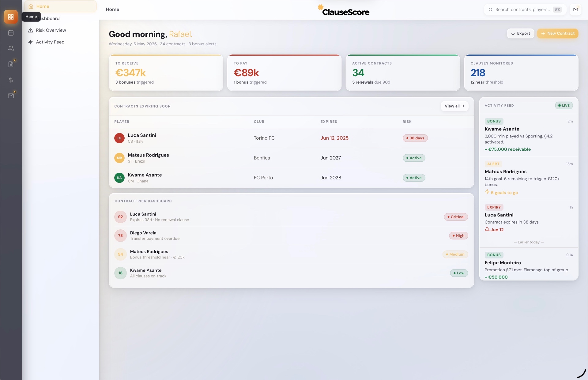Click the Jun 12 expiry warning

494,230
